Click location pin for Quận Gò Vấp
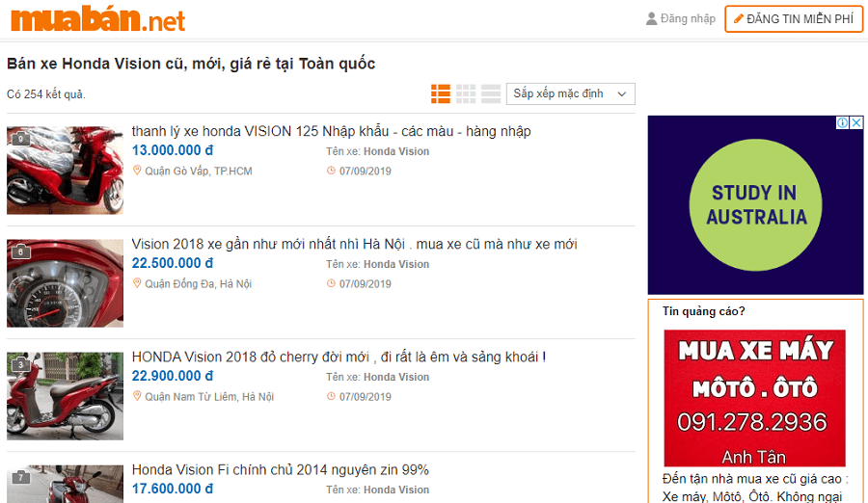Screen dimensions: 868x503 point(137,171)
